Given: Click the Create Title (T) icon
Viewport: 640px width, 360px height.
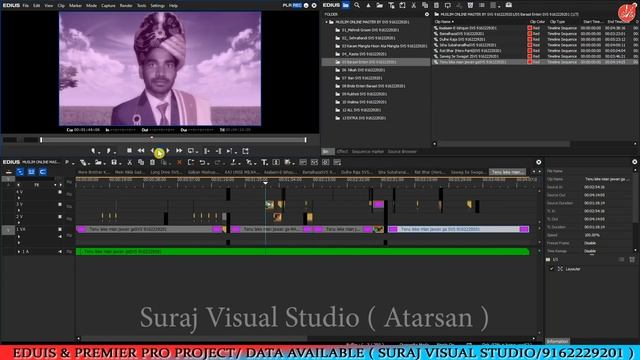Looking at the screenshot, I should click(x=264, y=162).
